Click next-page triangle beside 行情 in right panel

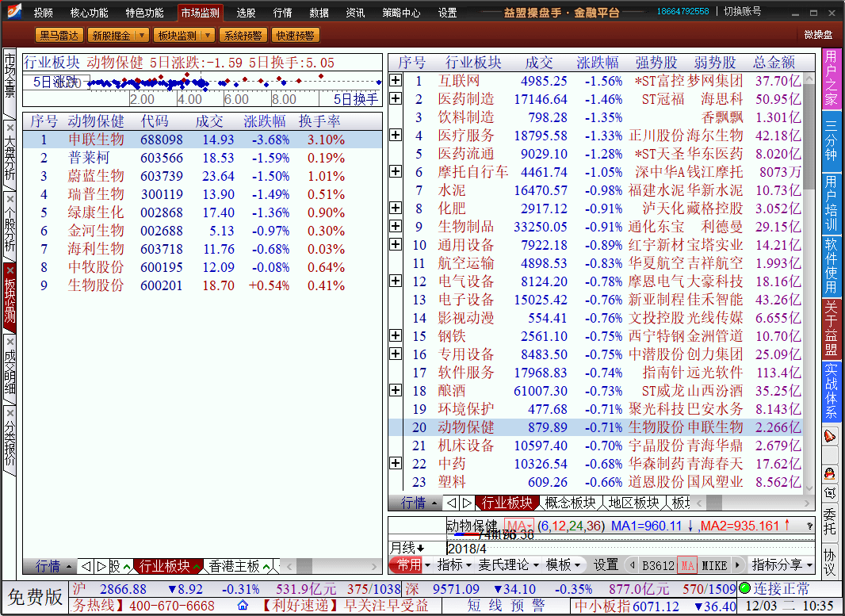pos(467,503)
